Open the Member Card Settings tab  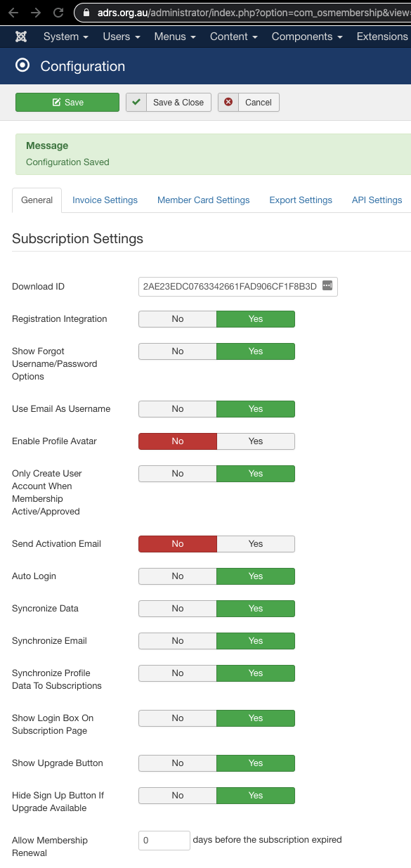(x=204, y=200)
